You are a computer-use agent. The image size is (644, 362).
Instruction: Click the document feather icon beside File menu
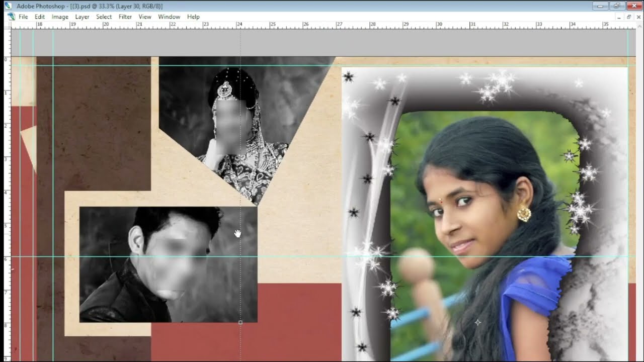pyautogui.click(x=12, y=17)
